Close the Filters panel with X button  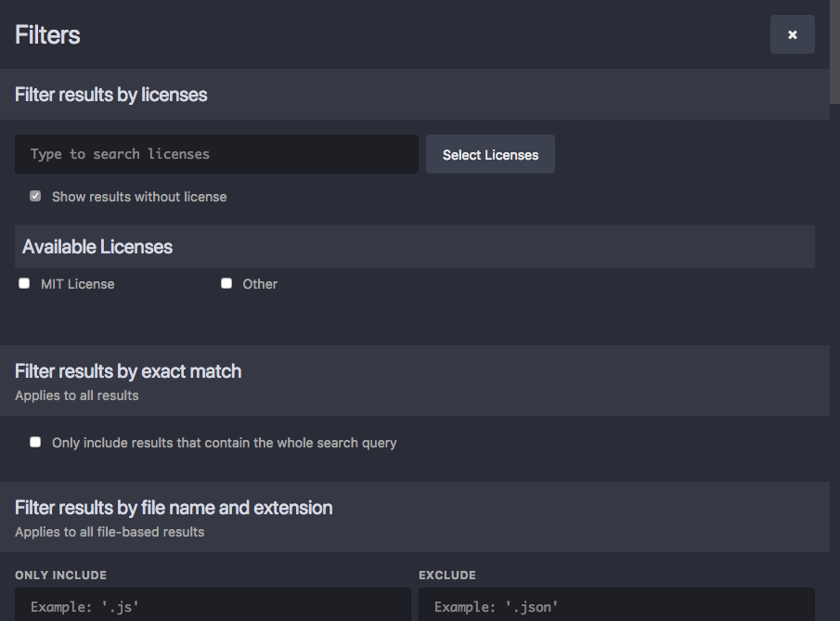[793, 34]
